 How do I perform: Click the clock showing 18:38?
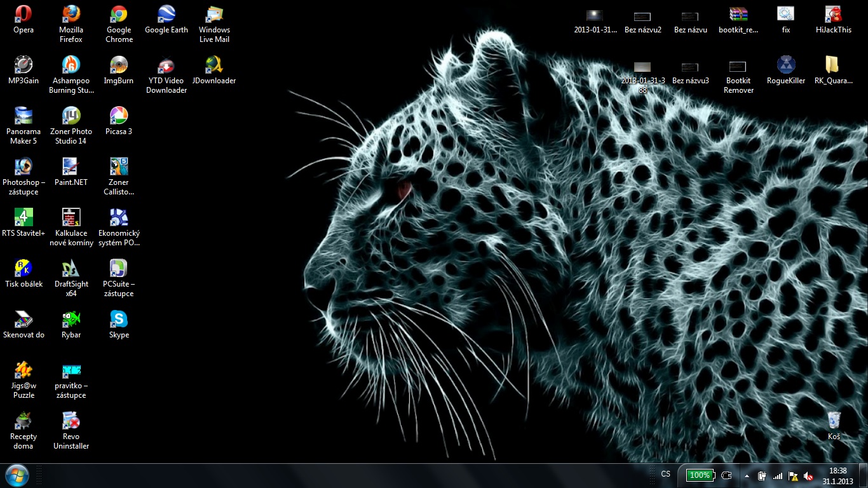(x=838, y=475)
